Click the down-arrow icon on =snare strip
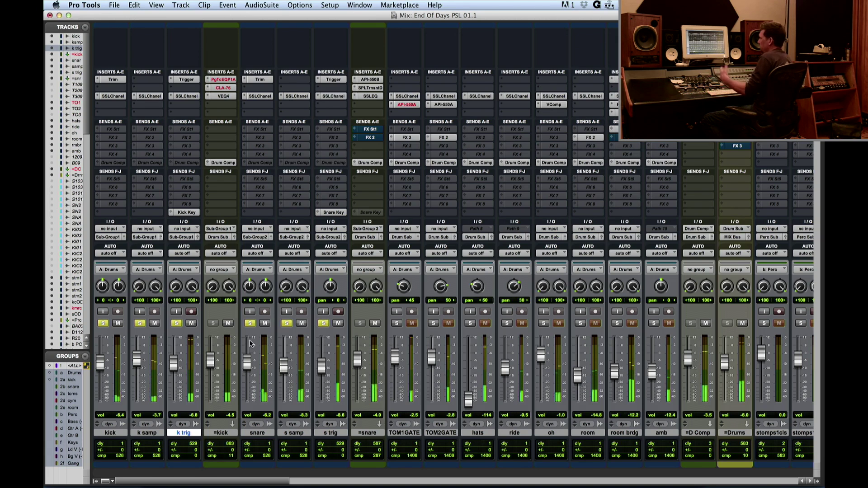The height and width of the screenshot is (488, 868). pos(379,424)
